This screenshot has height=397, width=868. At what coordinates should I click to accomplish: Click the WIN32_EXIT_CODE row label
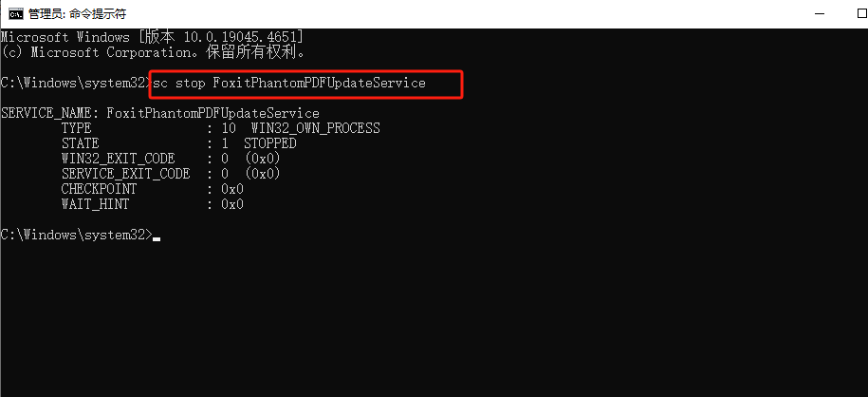click(119, 160)
